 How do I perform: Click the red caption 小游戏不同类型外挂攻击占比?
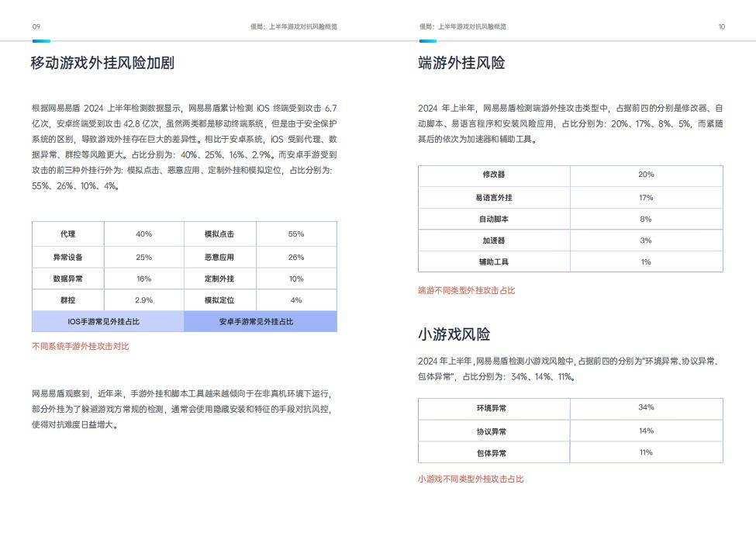click(471, 479)
